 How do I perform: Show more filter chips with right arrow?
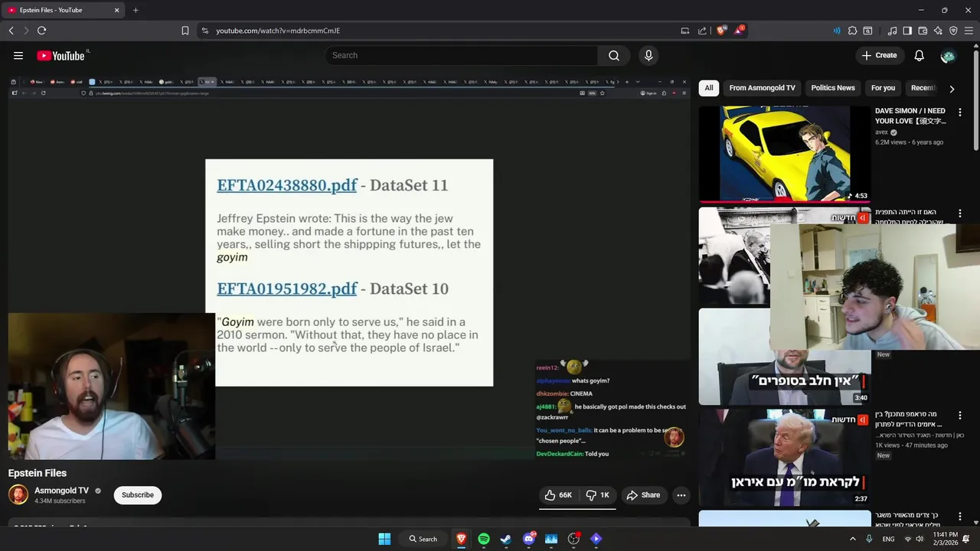point(952,89)
